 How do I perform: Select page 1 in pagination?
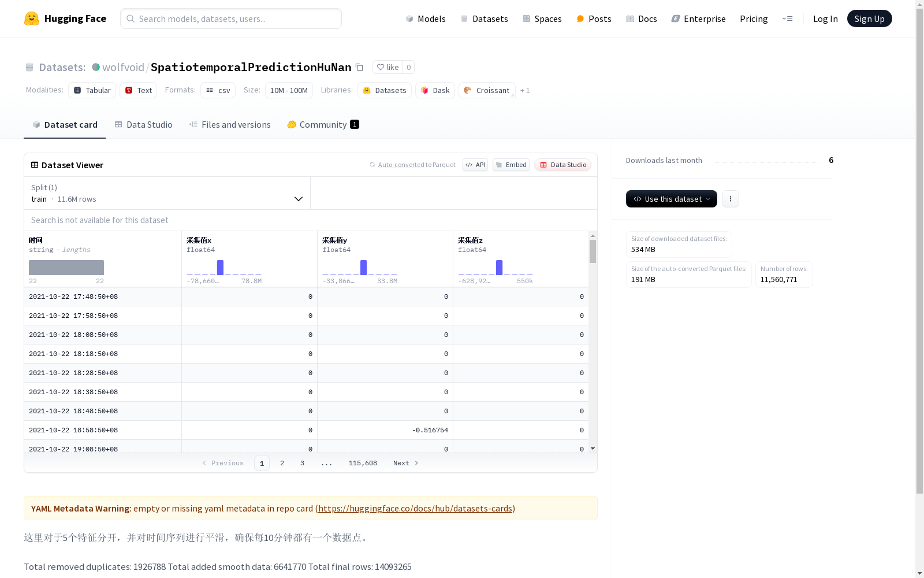(262, 463)
